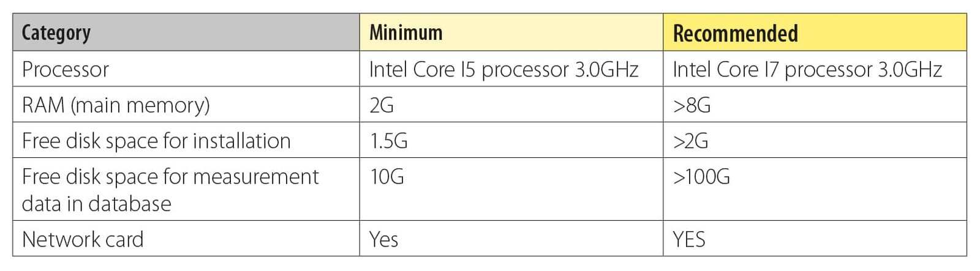980x271 pixels.
Task: Click the YES recommended network card cell
Action: pyautogui.click(x=689, y=239)
